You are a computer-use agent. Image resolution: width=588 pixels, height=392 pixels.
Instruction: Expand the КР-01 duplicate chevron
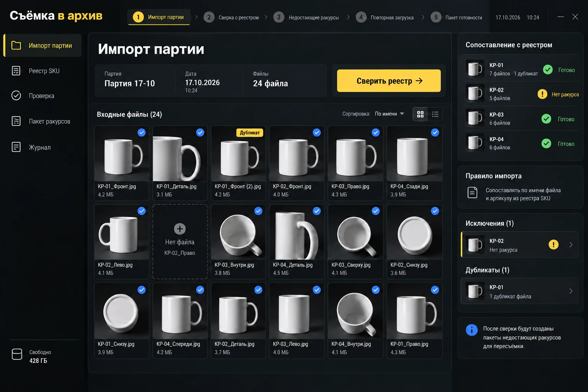pyautogui.click(x=571, y=291)
